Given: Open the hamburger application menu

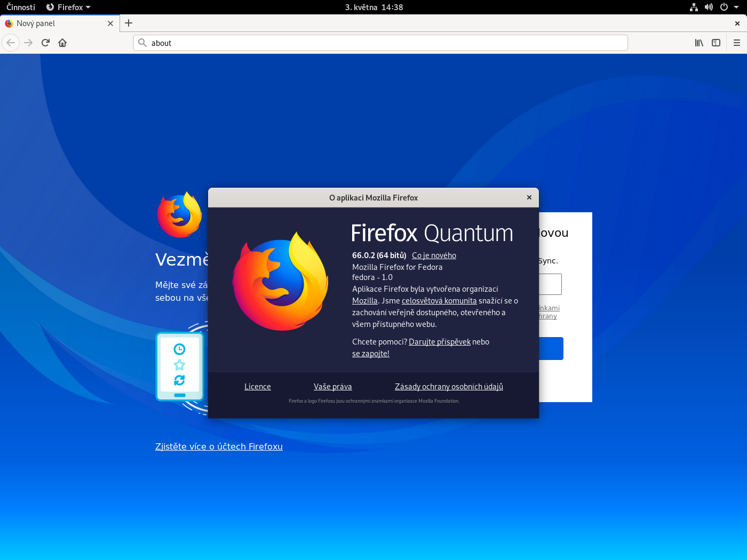Looking at the screenshot, I should point(737,43).
